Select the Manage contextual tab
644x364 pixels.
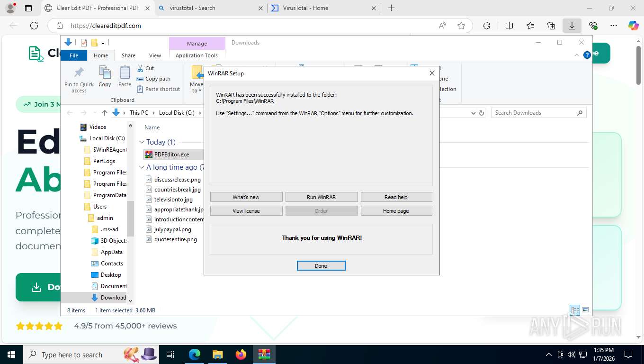(197, 43)
